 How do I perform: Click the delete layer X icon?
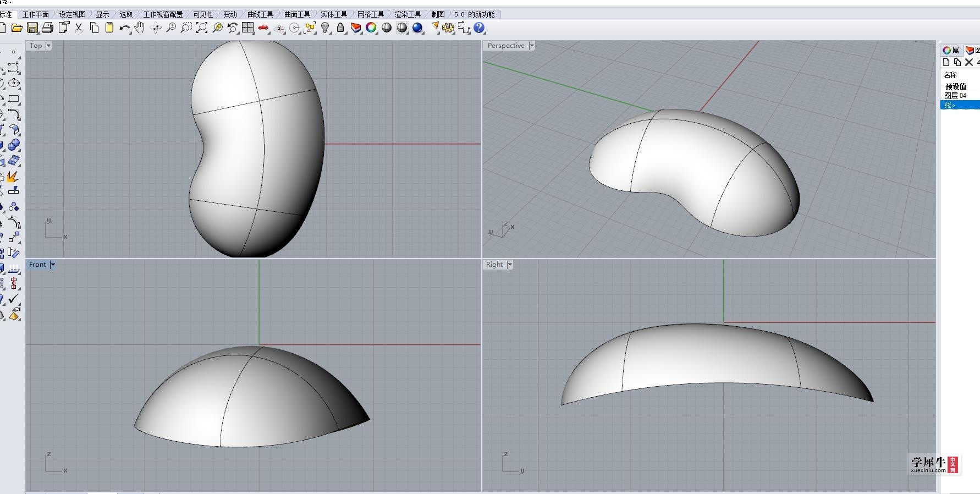(969, 62)
